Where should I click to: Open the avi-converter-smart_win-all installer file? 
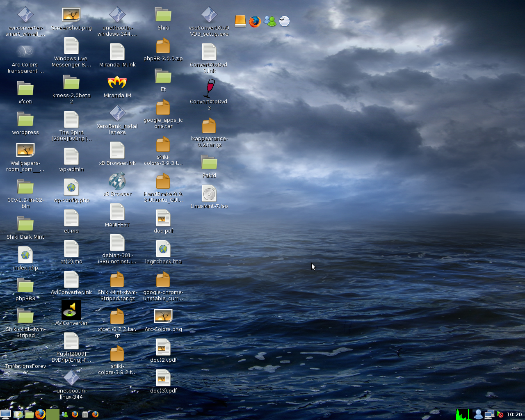(25, 15)
